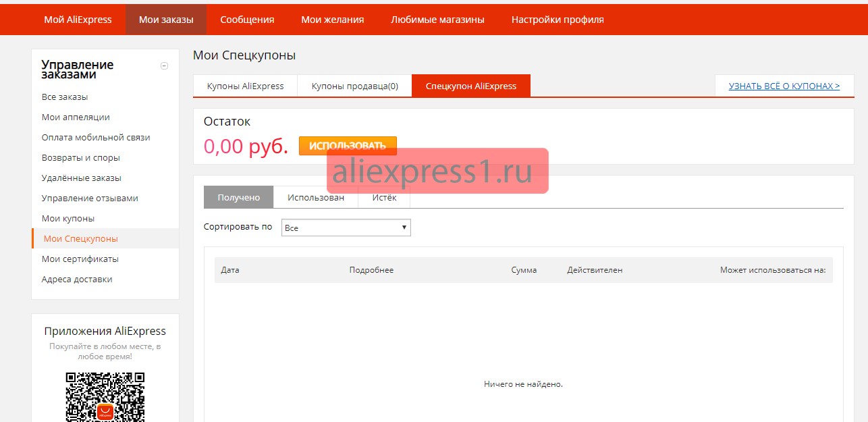Click the Приложения AliExpress heading
The width and height of the screenshot is (868, 422).
[105, 331]
